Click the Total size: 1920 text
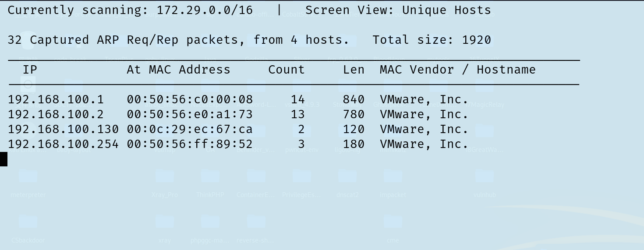 click(x=432, y=40)
